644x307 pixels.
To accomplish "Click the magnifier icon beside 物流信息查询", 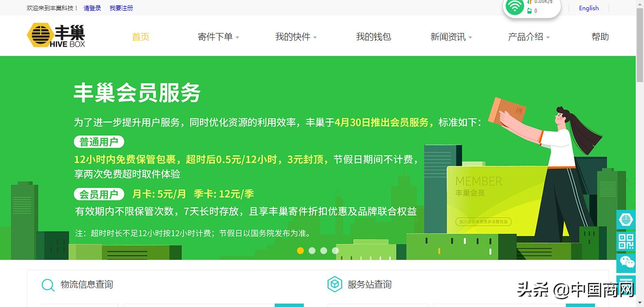I will click(x=47, y=285).
